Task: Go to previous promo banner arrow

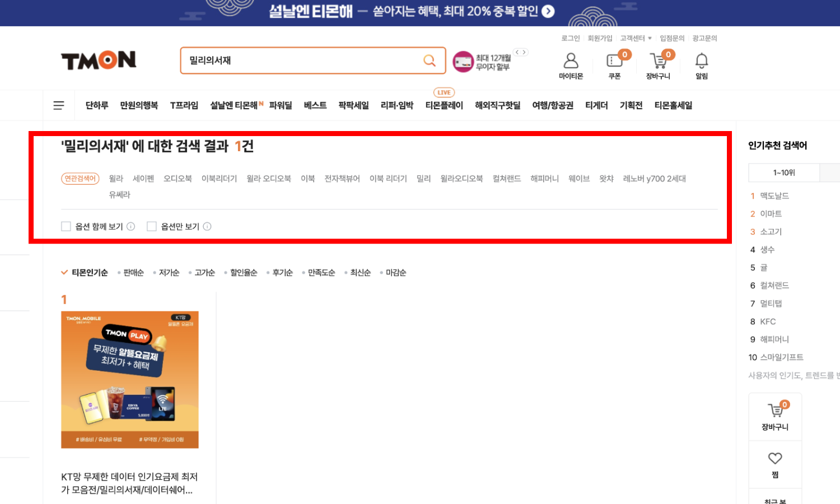Action: (517, 52)
